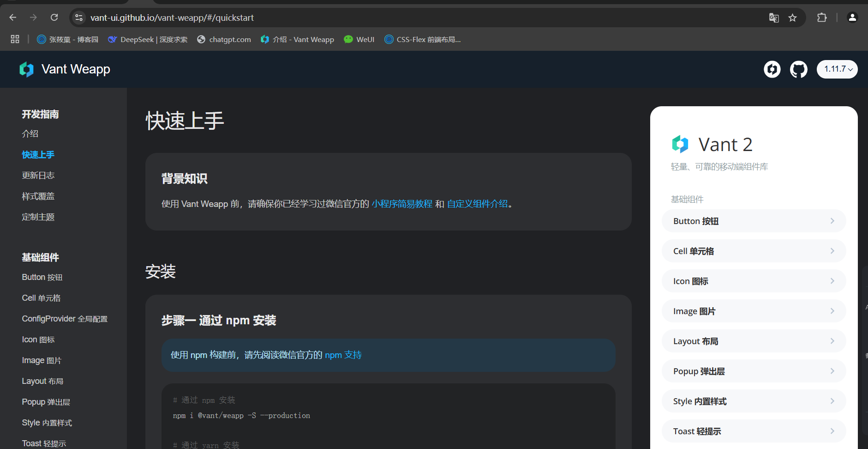Viewport: 868px width, 449px height.
Task: Open the WeUI bookmark
Action: [359, 39]
